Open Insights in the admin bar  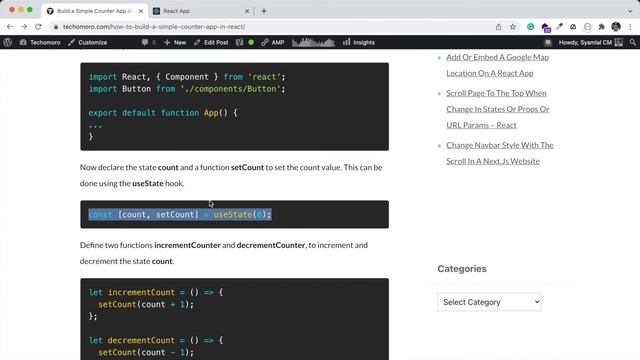pos(359,42)
